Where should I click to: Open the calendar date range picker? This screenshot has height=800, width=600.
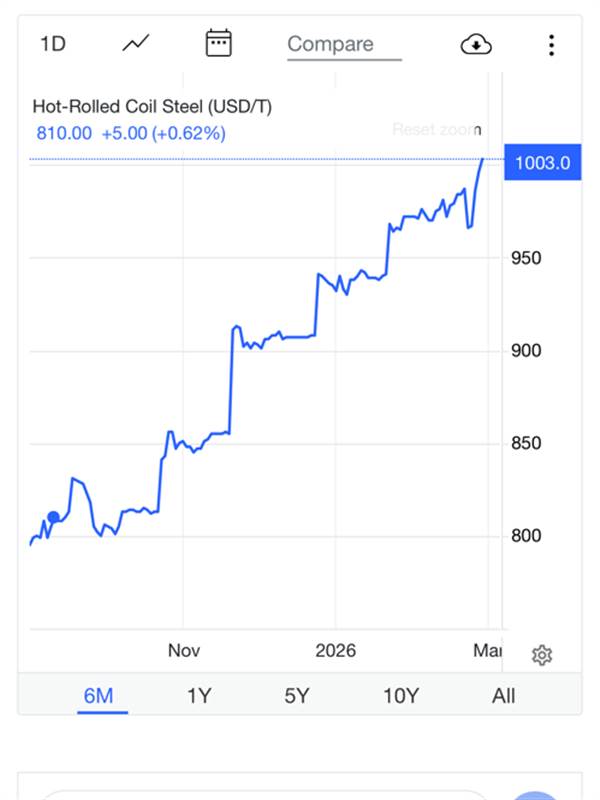pos(218,43)
